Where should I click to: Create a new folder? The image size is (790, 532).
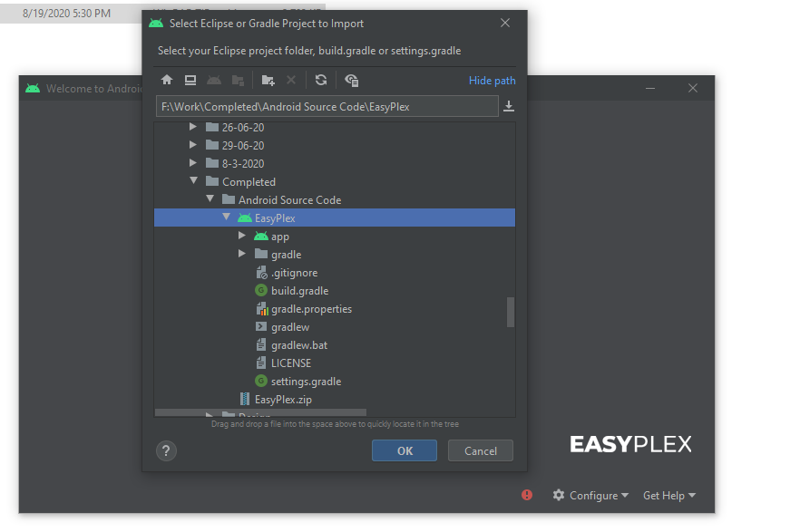(268, 80)
